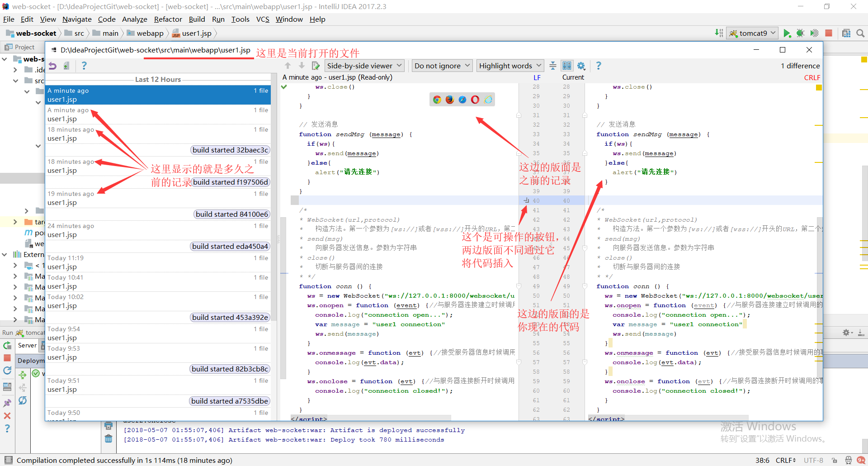
Task: Open the Navigate menu
Action: (77, 19)
